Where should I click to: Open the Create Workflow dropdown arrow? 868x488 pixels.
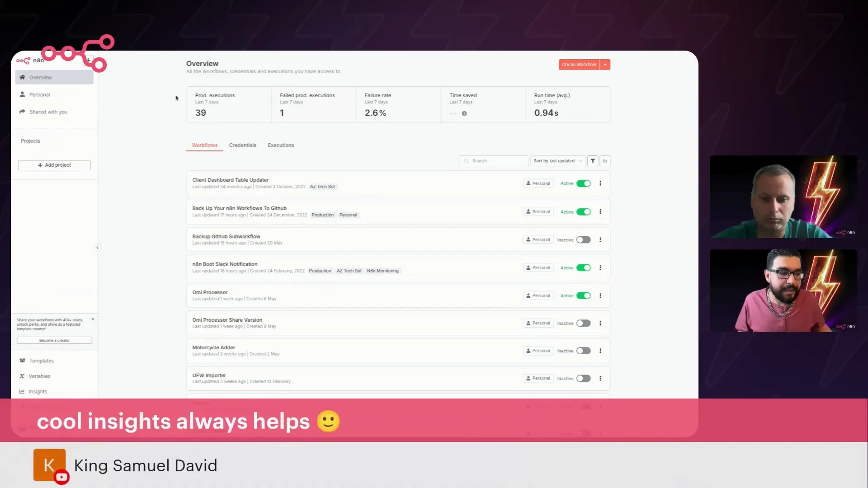point(605,65)
